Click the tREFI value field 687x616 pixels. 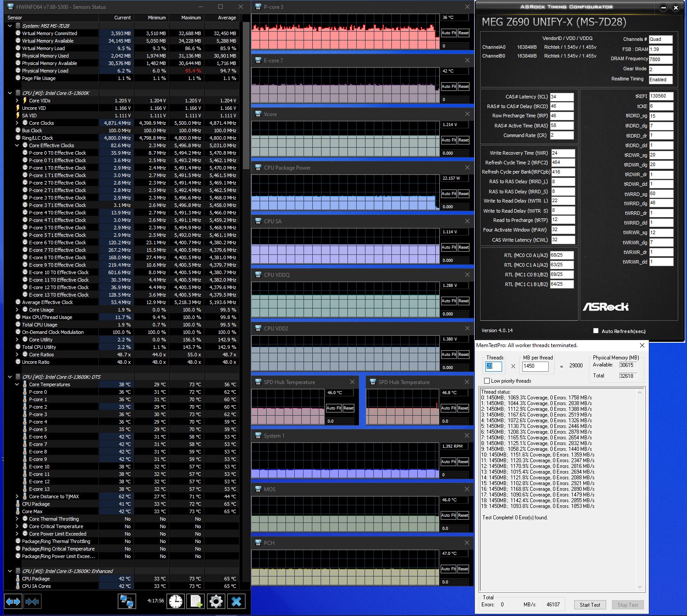(661, 96)
